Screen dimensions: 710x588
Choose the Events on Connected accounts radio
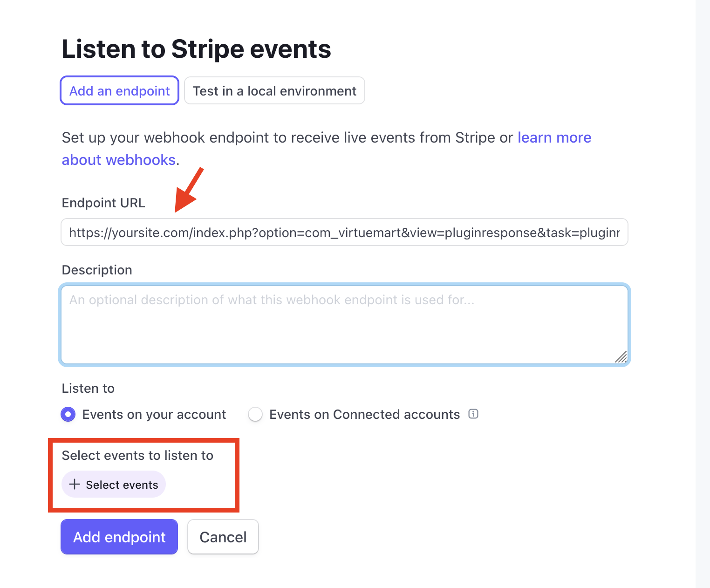coord(255,414)
